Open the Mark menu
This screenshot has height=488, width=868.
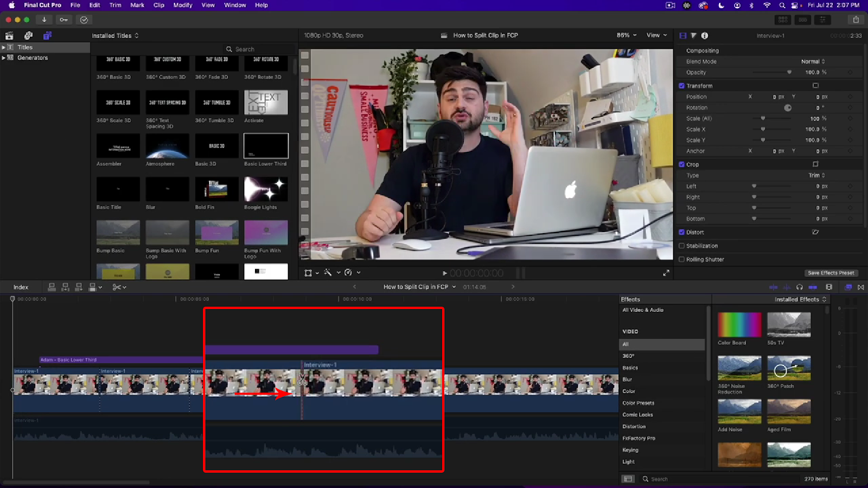137,5
